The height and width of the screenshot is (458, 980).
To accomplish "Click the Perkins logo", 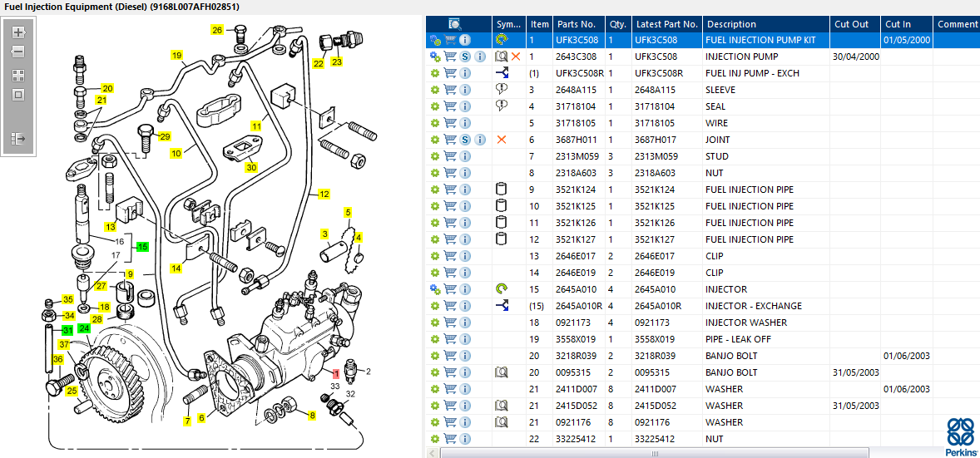I will 961,437.
